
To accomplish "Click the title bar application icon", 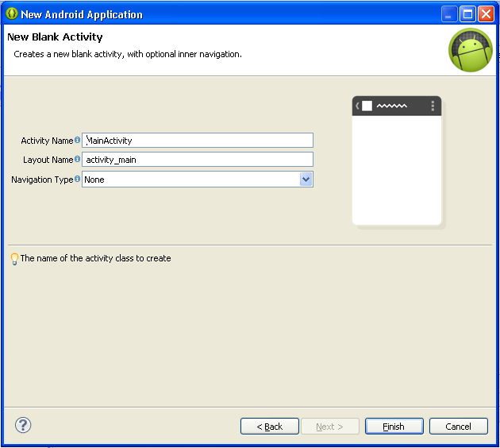I will coord(12,14).
